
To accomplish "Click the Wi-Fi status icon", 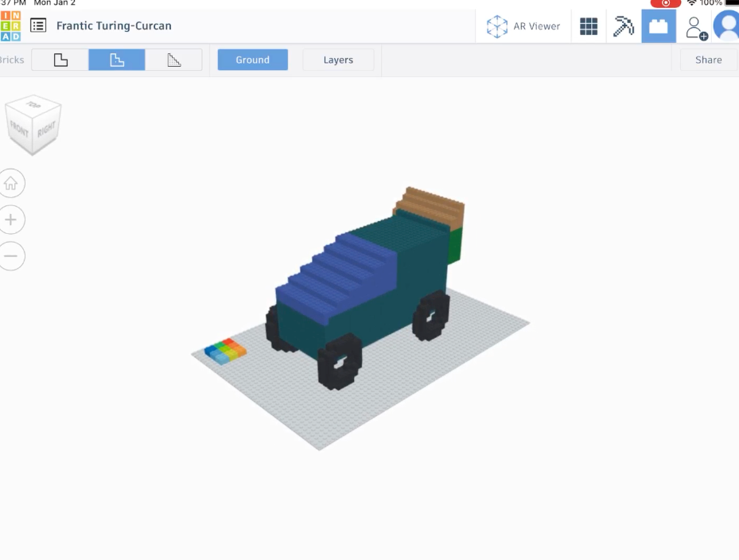I will 691,3.
